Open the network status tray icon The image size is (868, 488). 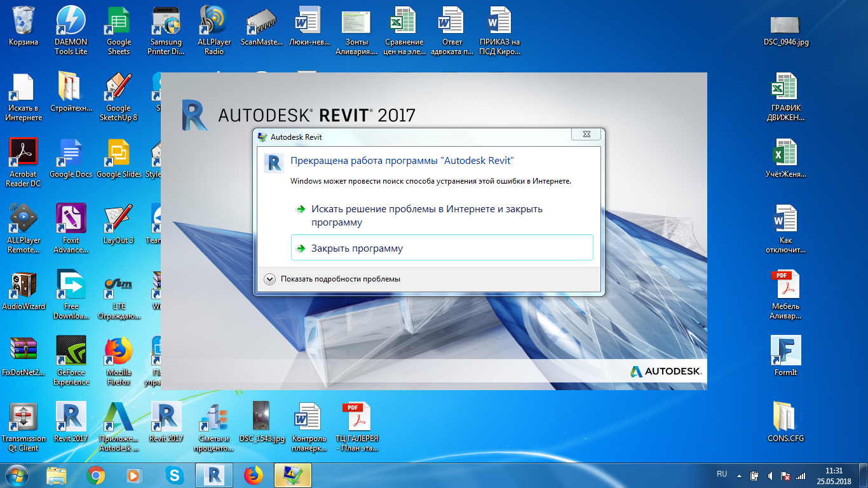click(x=801, y=475)
